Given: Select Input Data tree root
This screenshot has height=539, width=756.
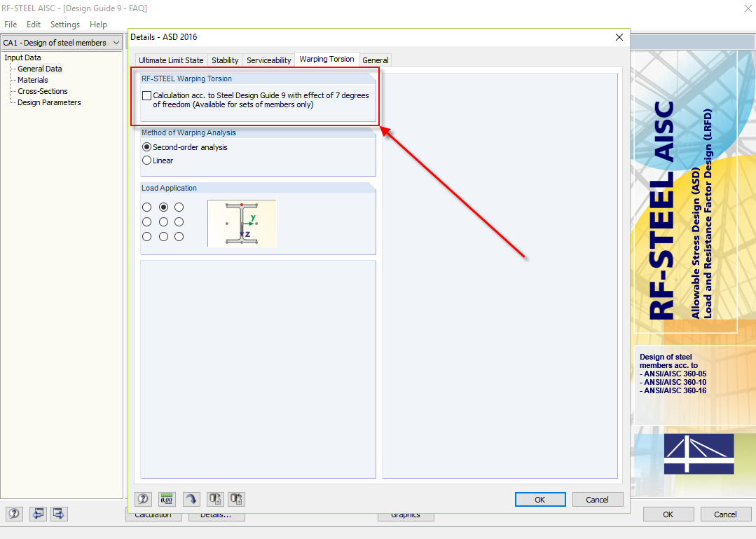Looking at the screenshot, I should (x=22, y=57).
